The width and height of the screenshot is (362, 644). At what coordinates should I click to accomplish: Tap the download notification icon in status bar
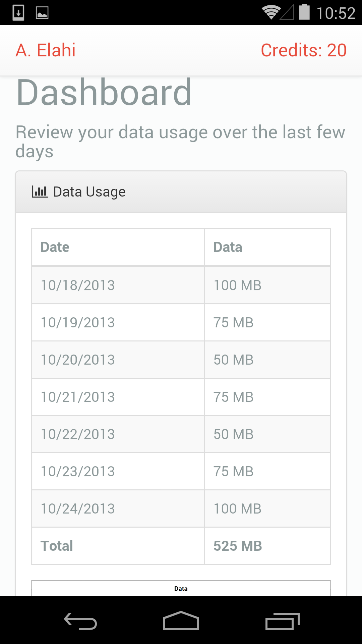point(18,13)
